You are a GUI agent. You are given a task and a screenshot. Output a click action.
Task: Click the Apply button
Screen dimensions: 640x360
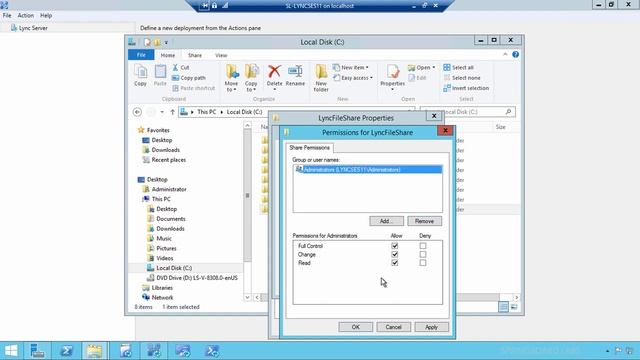(x=431, y=327)
